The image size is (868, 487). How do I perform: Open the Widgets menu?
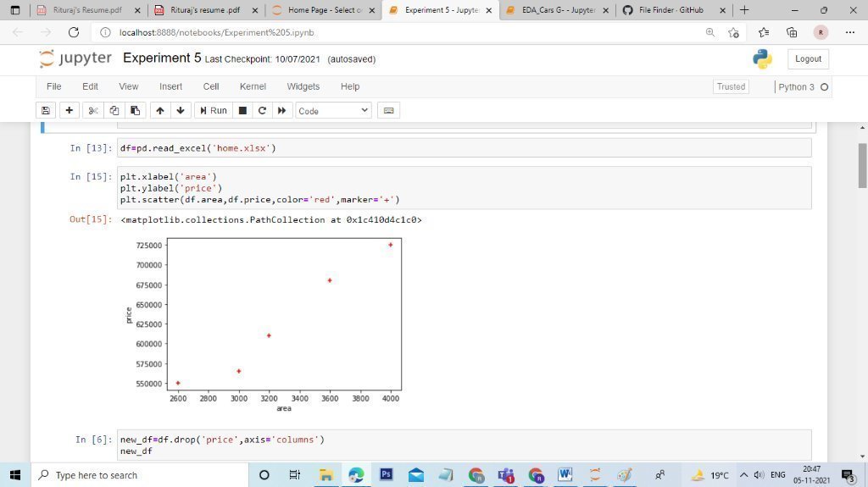click(303, 86)
